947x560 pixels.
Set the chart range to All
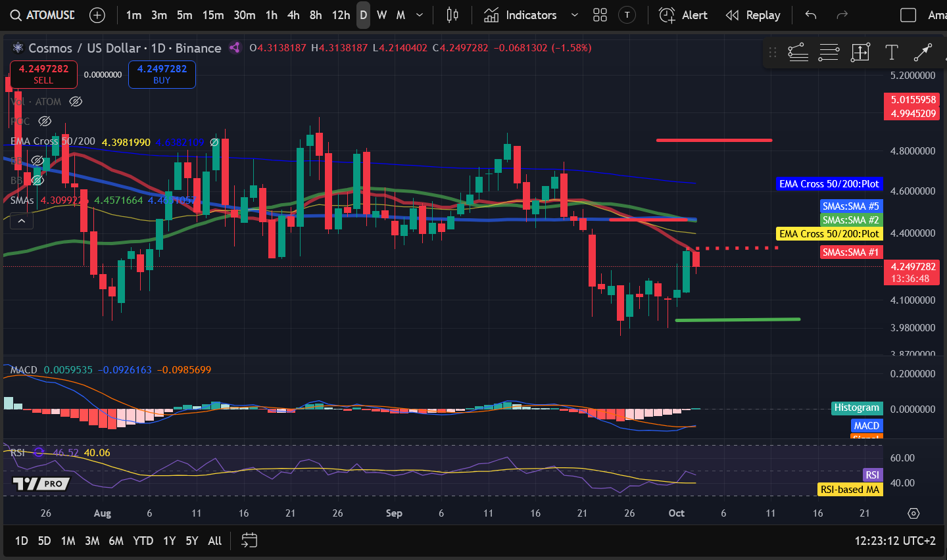coord(215,541)
